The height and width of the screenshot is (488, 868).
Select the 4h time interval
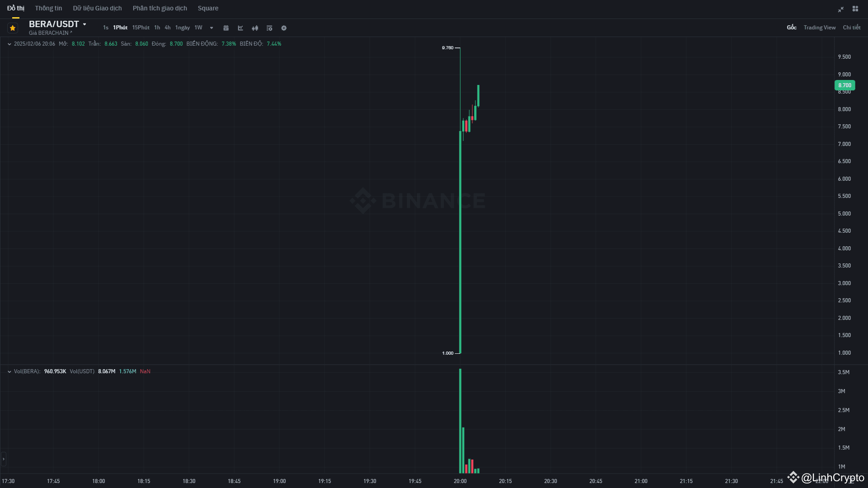coord(168,28)
